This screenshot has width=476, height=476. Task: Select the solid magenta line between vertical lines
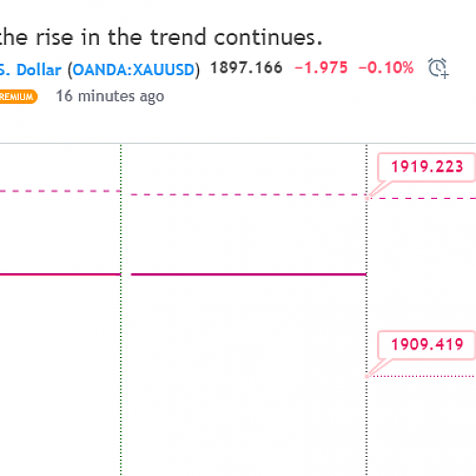pos(248,274)
